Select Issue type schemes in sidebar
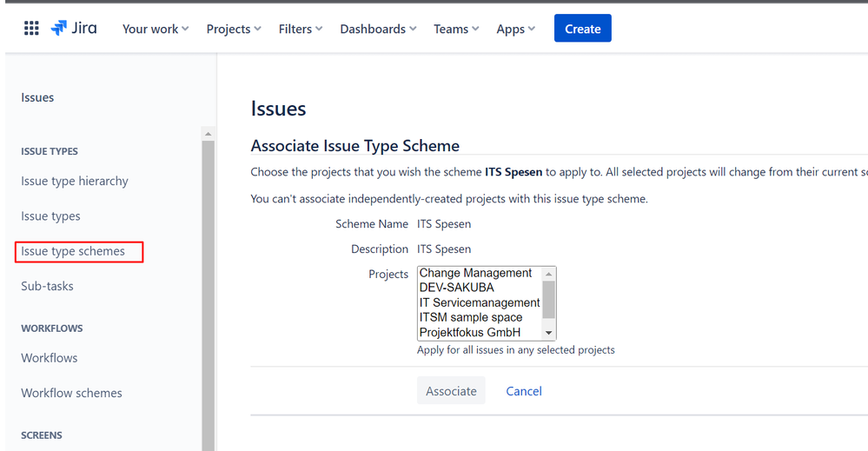Screen dimensions: 868x451 coord(73,251)
